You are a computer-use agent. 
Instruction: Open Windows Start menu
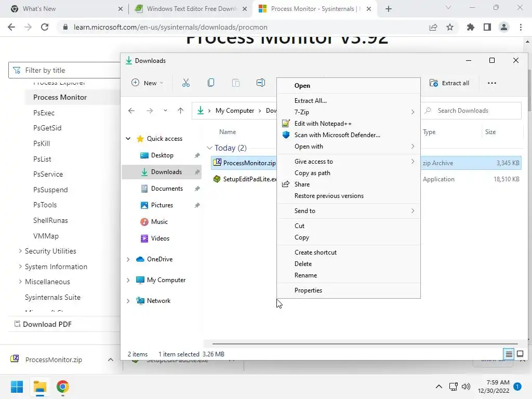[17, 387]
